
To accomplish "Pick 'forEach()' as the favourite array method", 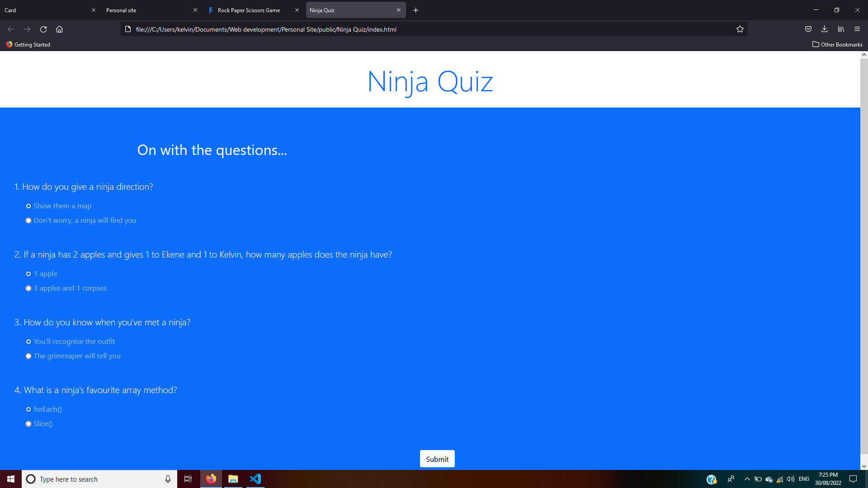I will (x=28, y=409).
